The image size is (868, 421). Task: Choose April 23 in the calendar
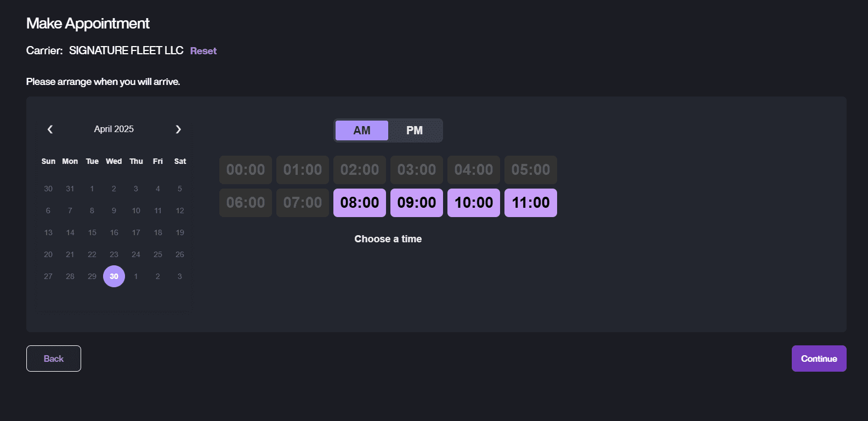[114, 254]
